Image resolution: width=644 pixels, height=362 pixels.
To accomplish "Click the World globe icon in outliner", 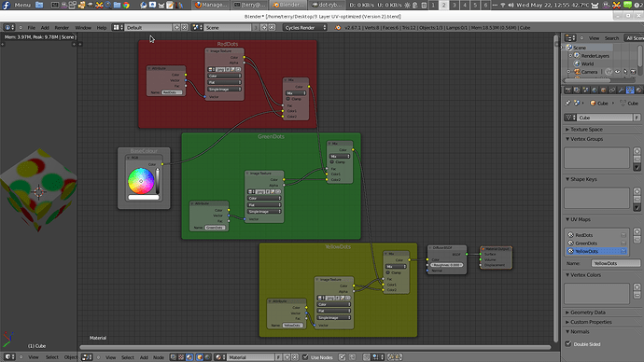I will tap(577, 63).
